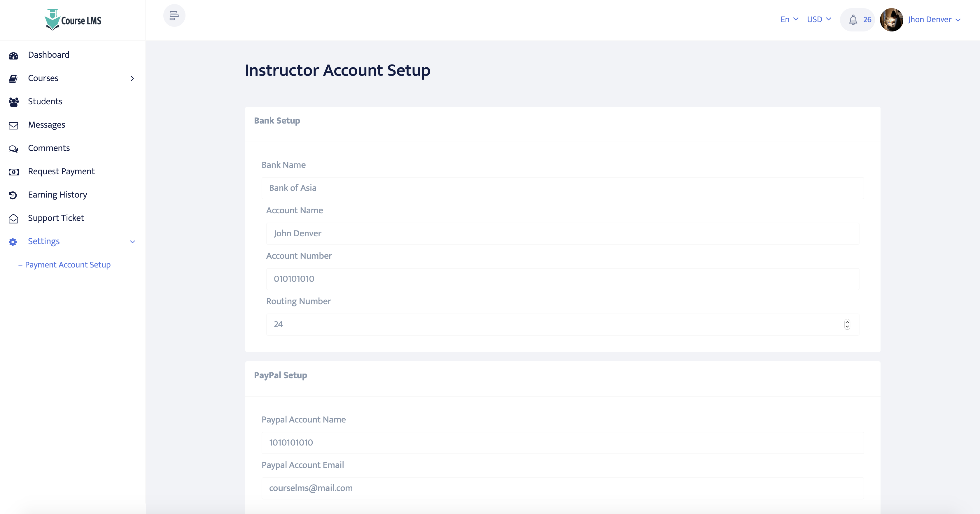The width and height of the screenshot is (980, 514).
Task: Click the Courses book icon
Action: [13, 79]
